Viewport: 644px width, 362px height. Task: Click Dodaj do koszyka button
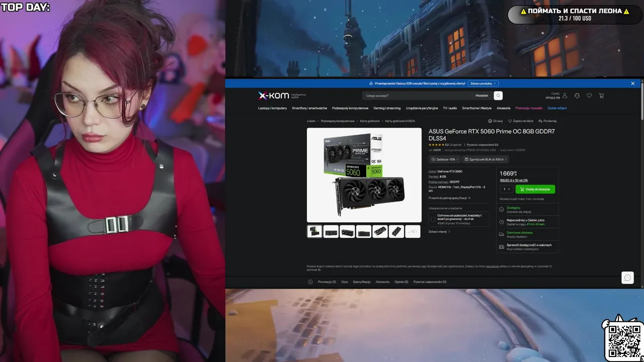[x=535, y=189]
